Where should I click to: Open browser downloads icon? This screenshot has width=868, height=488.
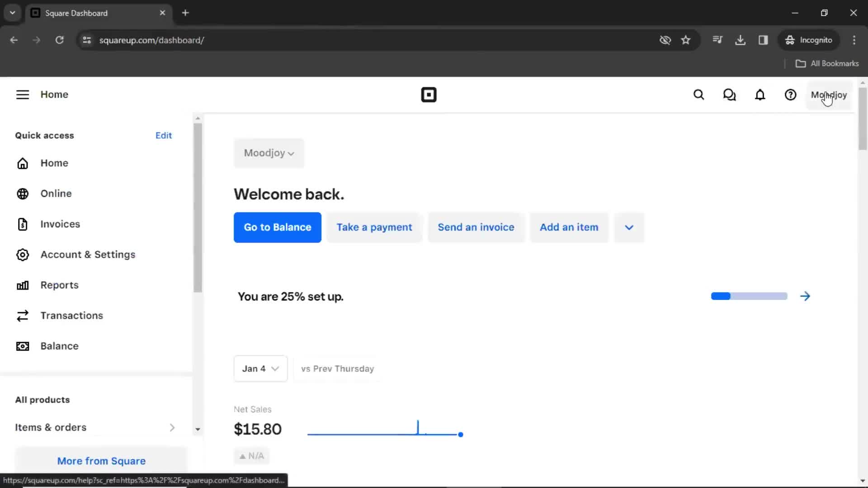click(x=740, y=40)
